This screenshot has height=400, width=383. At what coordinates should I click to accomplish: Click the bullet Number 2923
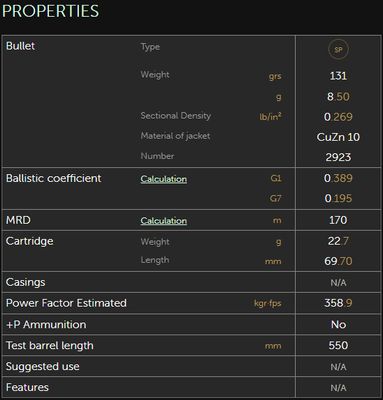click(x=338, y=157)
